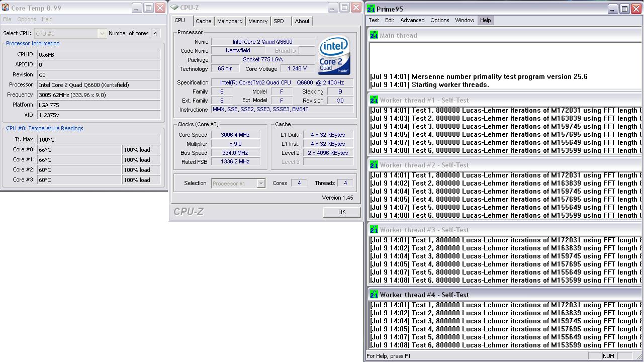Viewport: 644px width, 362px height.
Task: Open Core Temp File menu
Action: tap(7, 19)
